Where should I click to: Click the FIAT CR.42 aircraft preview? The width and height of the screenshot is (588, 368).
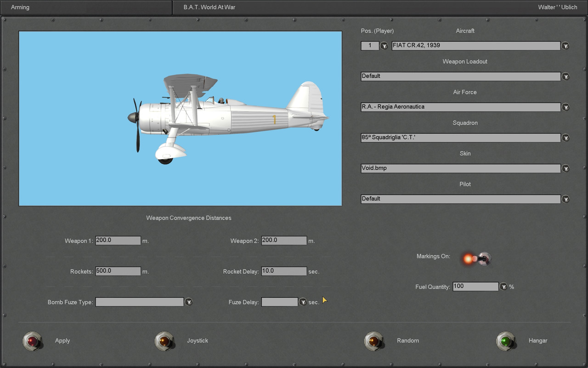[x=180, y=118]
